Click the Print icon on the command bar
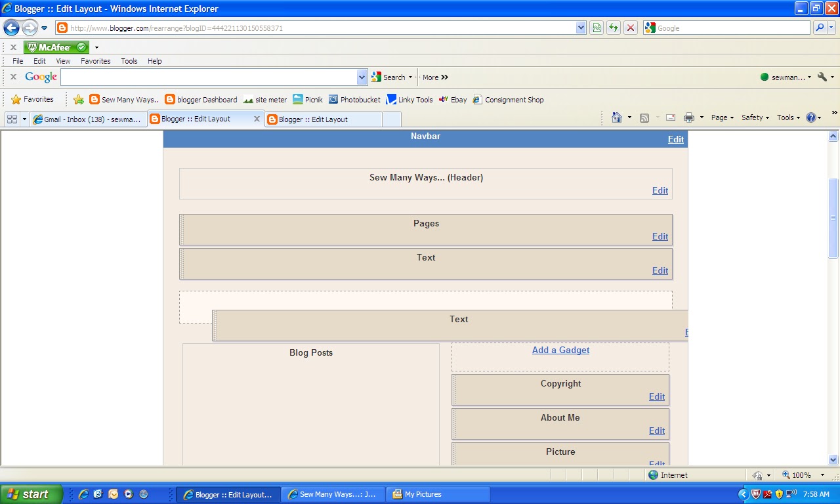This screenshot has width=840, height=504. coord(690,117)
